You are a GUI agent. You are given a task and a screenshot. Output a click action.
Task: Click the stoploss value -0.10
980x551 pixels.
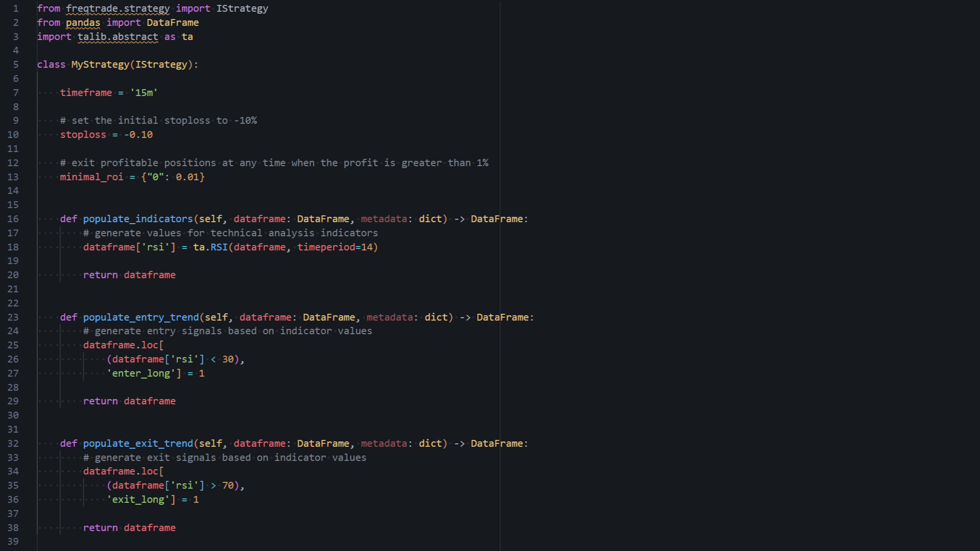point(138,134)
